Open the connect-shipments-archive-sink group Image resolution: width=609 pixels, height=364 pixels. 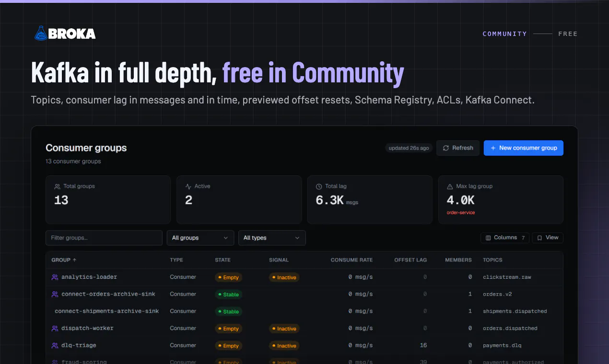[x=107, y=311]
